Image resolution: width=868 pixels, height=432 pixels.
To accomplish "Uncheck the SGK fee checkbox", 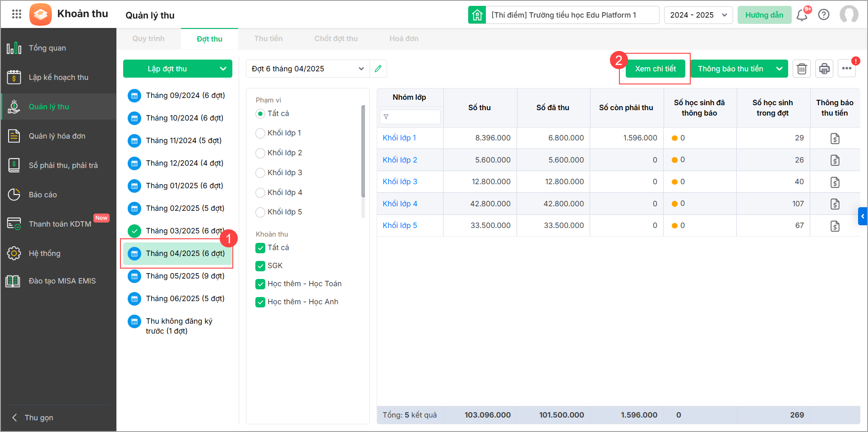I will pyautogui.click(x=260, y=266).
